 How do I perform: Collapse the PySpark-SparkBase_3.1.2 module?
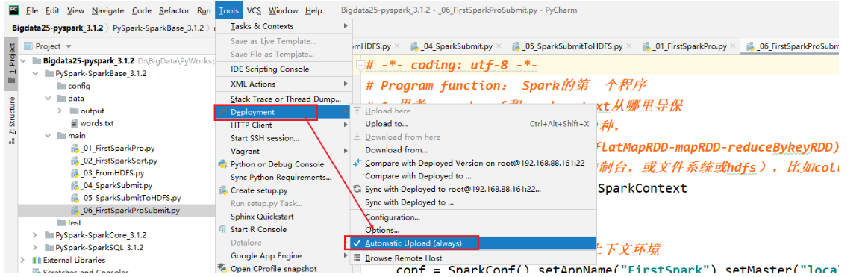point(36,73)
